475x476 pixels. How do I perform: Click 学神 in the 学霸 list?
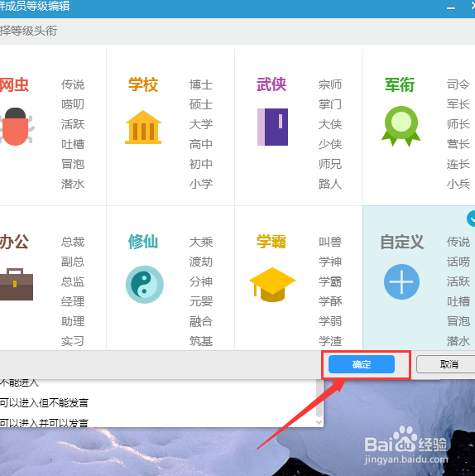(330, 262)
